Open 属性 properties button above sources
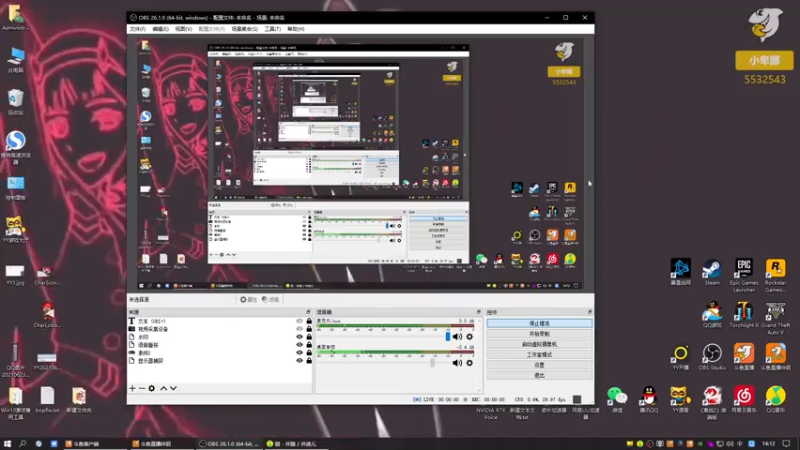 click(x=248, y=299)
